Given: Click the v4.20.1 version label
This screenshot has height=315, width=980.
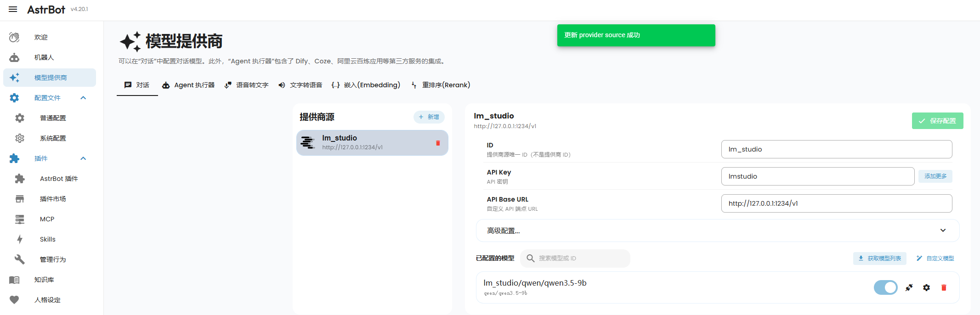Looking at the screenshot, I should click(79, 9).
